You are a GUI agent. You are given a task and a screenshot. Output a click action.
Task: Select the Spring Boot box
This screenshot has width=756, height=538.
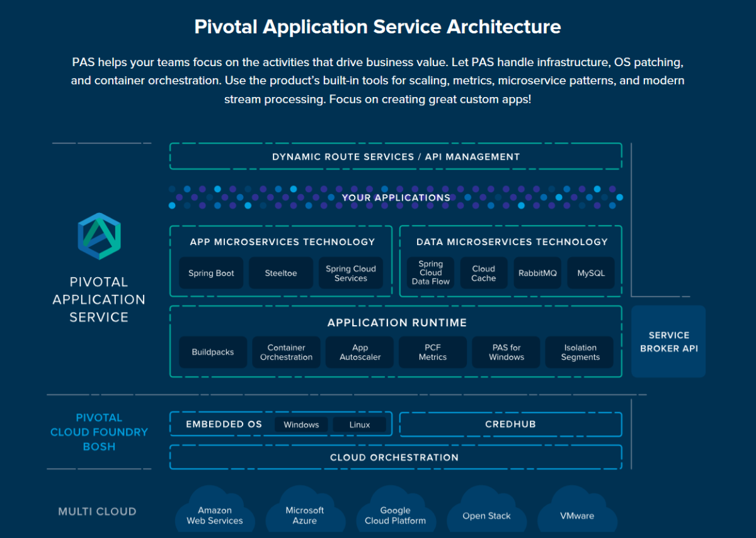[211, 273]
